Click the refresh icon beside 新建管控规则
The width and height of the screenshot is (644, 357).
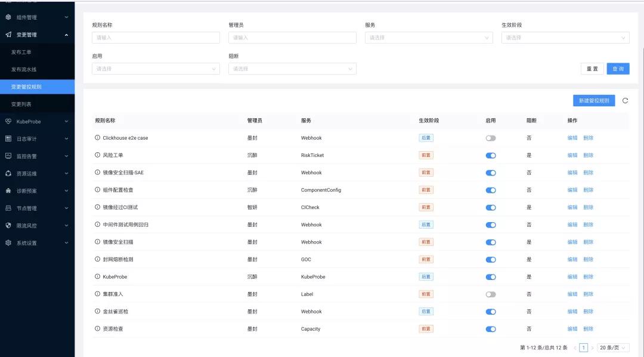tap(625, 100)
